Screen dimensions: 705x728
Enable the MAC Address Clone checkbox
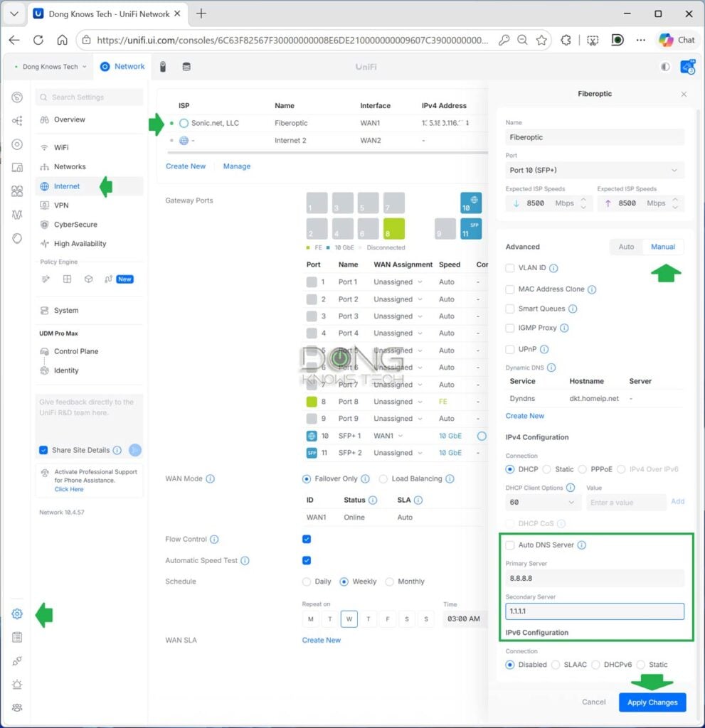(x=510, y=289)
